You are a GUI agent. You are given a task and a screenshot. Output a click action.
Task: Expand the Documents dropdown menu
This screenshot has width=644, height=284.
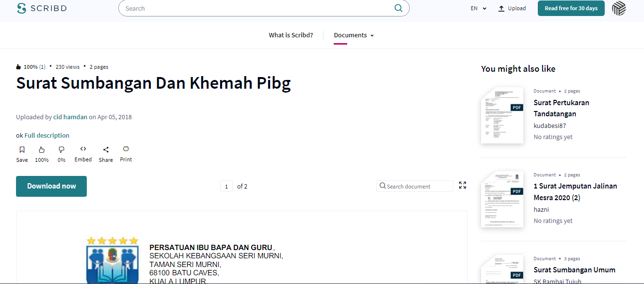(x=354, y=35)
